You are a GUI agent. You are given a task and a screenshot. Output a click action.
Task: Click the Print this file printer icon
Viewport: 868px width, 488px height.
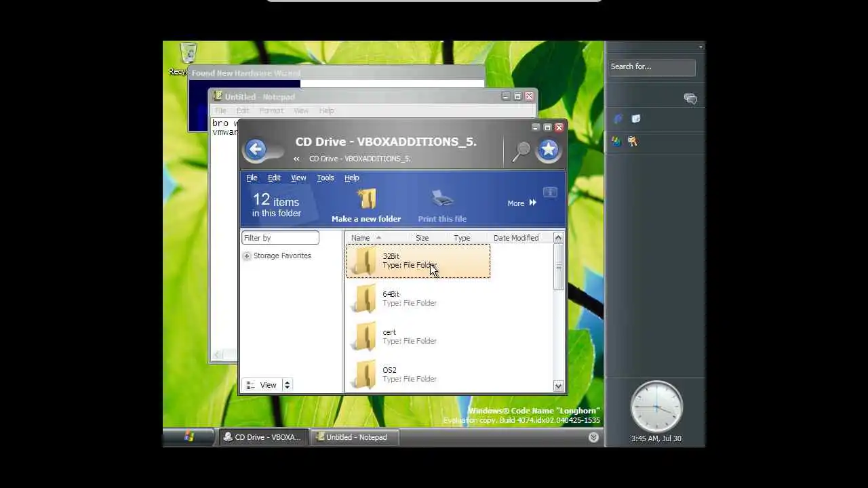[x=442, y=199]
